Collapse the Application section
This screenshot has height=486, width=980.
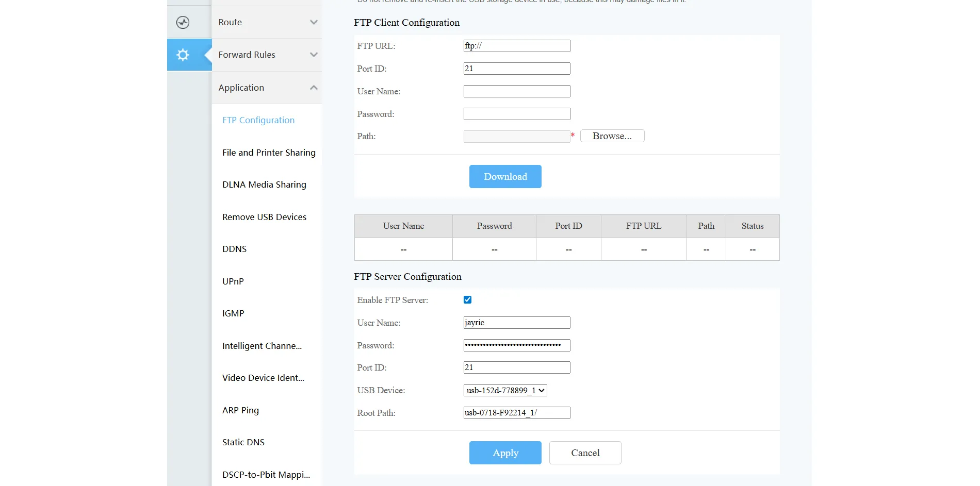(267, 88)
